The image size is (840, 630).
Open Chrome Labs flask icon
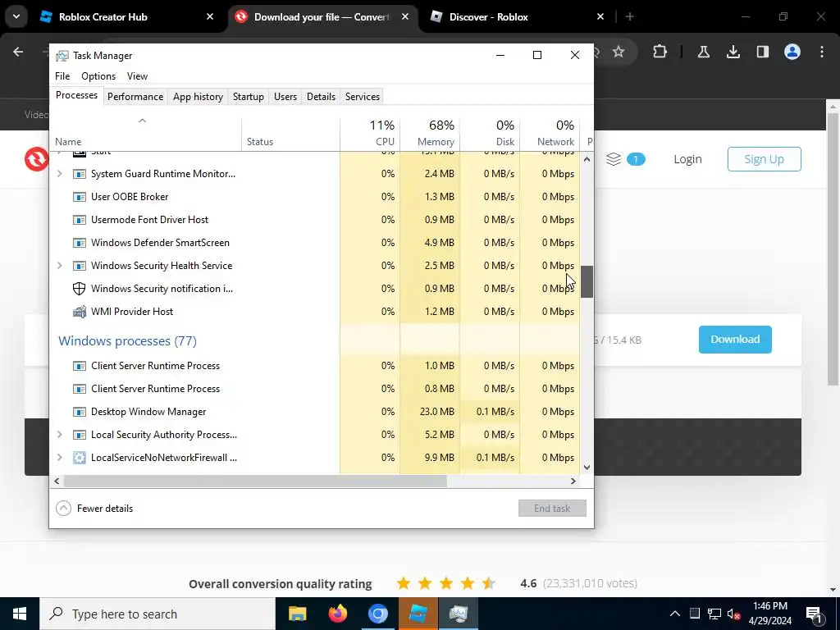(x=703, y=52)
